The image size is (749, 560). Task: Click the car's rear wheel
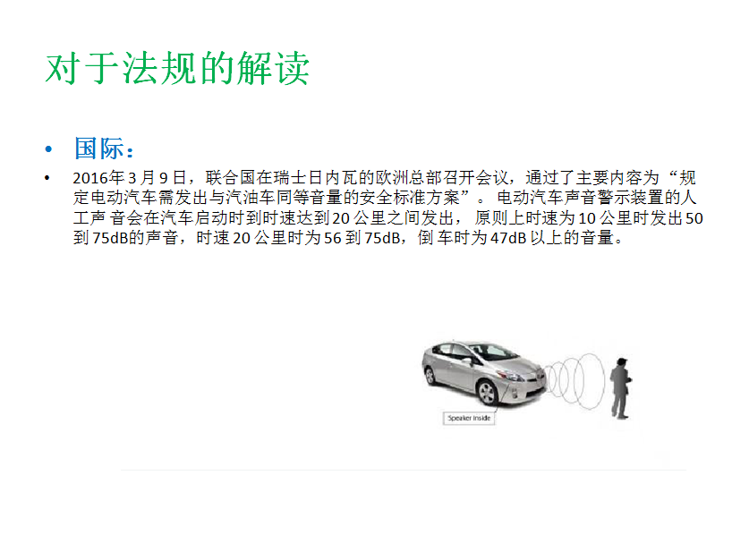coord(430,377)
